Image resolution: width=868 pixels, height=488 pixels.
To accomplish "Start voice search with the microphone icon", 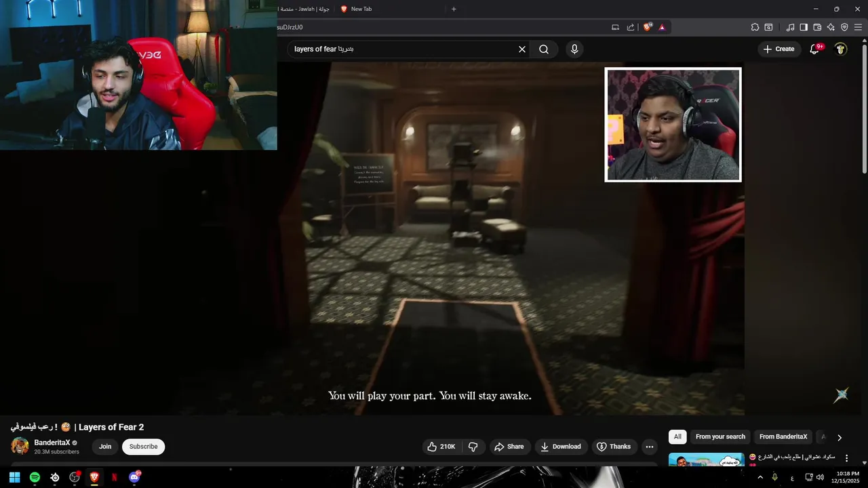I will pos(574,49).
